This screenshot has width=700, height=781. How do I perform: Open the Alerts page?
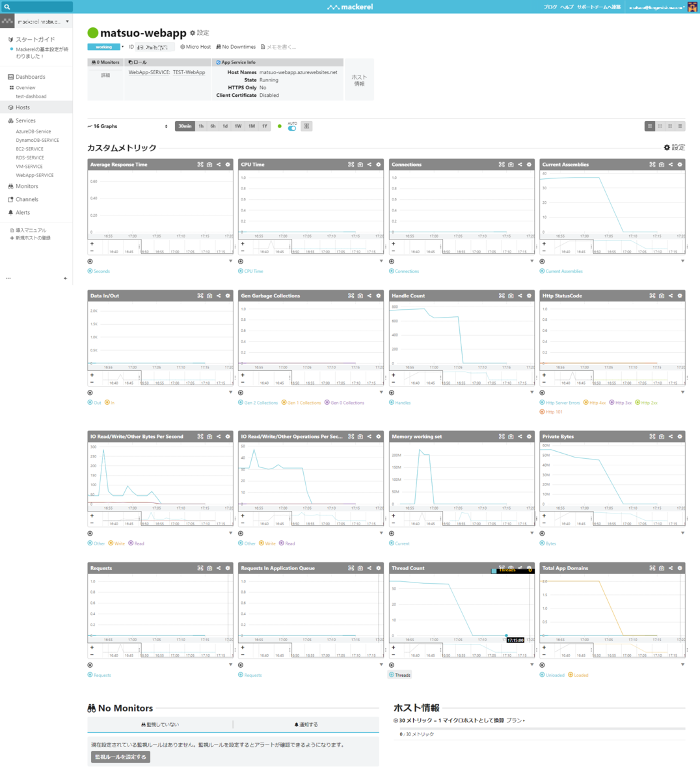22,213
